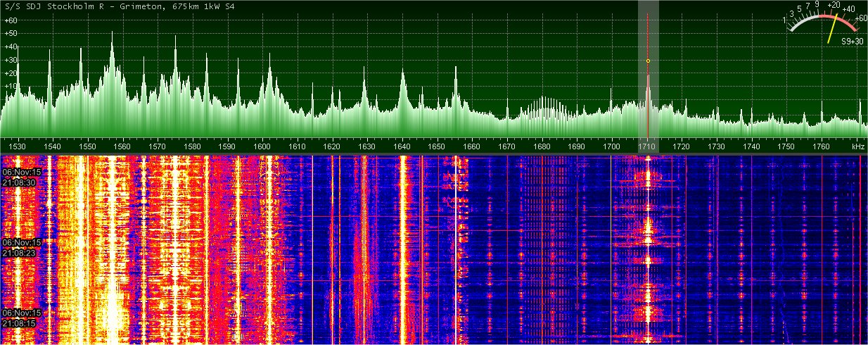
Task: Click the S-meter gauge dial
Action: 822,23
